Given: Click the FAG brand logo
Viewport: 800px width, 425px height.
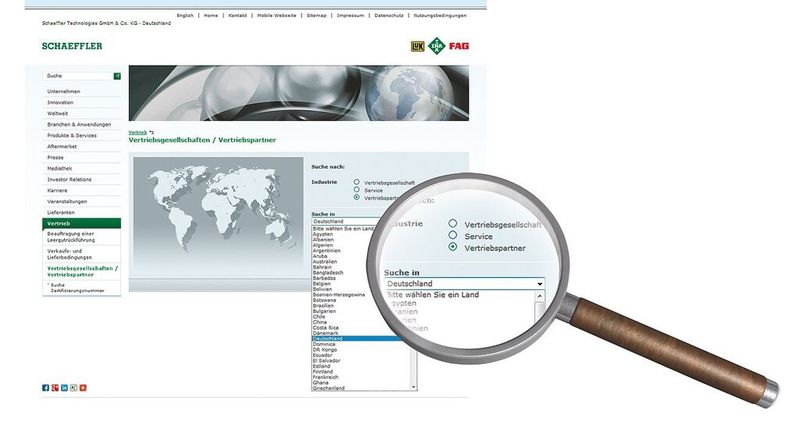Looking at the screenshot, I should click(459, 46).
